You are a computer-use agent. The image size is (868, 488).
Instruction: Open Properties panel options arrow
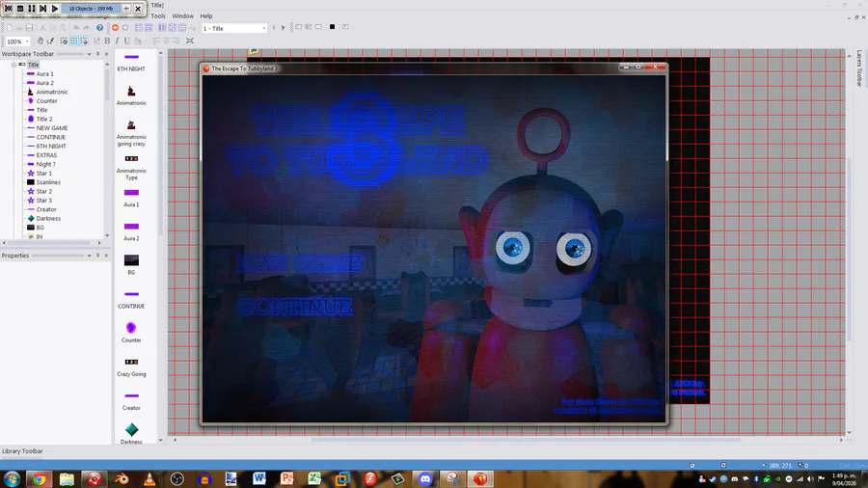tap(89, 256)
